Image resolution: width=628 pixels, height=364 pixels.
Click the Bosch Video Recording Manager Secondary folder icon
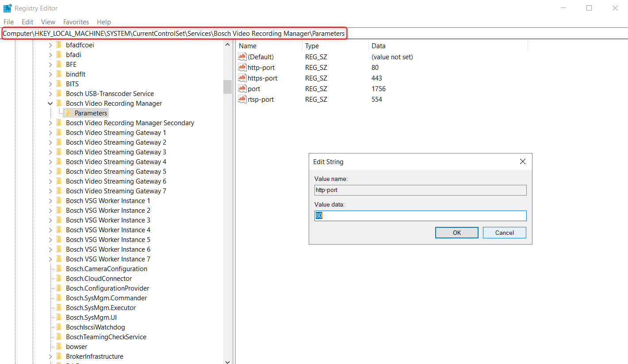pos(59,123)
